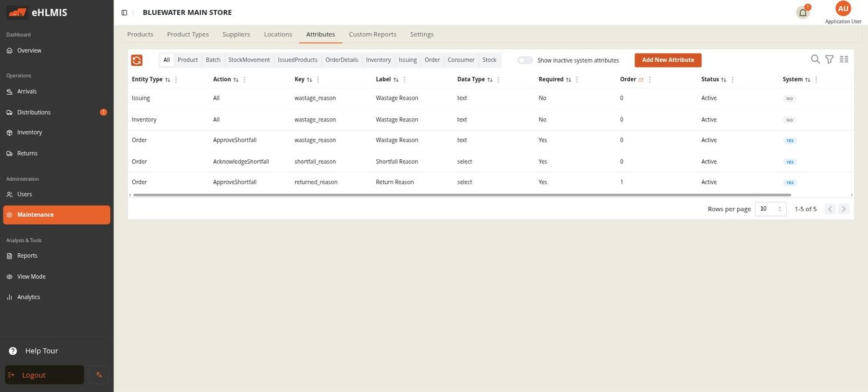Open the AU user avatar menu
868x392 pixels.
(x=843, y=9)
